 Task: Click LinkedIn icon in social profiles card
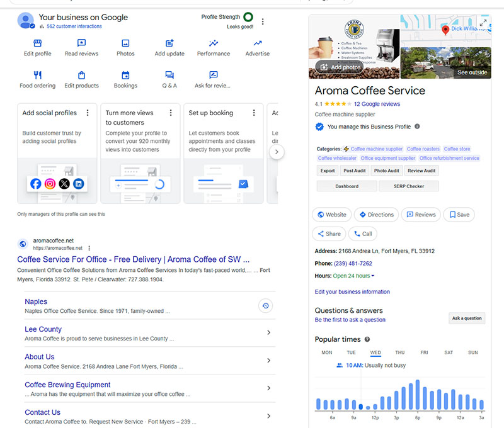pos(79,184)
